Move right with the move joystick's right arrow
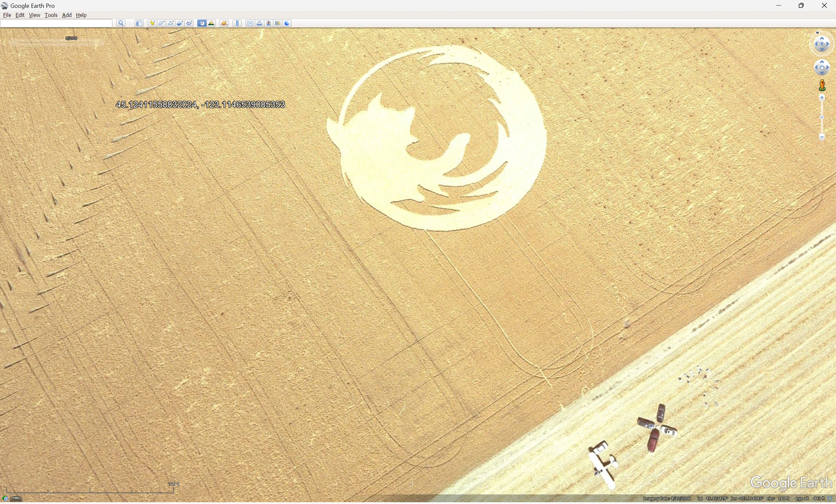Image resolution: width=836 pixels, height=504 pixels. point(828,68)
